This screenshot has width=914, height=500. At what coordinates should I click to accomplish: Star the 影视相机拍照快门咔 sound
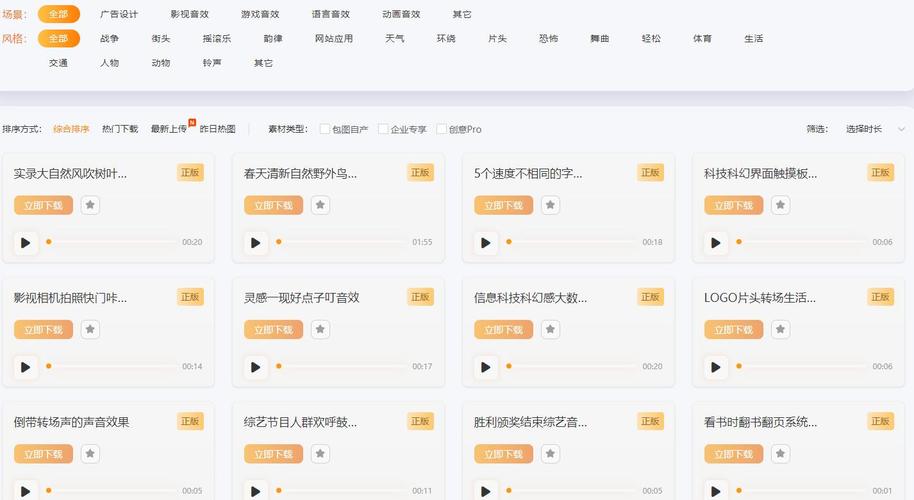90,329
